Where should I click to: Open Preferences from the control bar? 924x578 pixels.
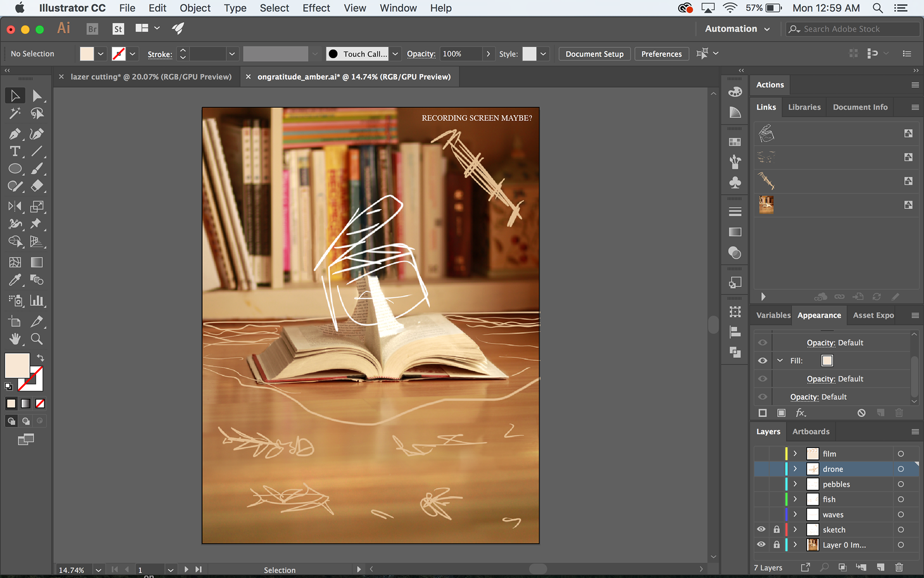[661, 54]
